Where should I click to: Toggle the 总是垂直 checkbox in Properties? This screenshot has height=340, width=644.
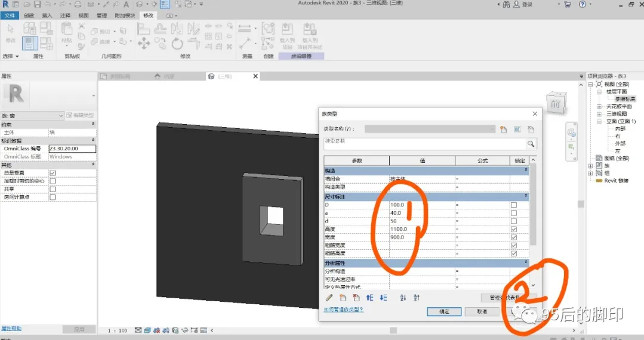coord(53,173)
